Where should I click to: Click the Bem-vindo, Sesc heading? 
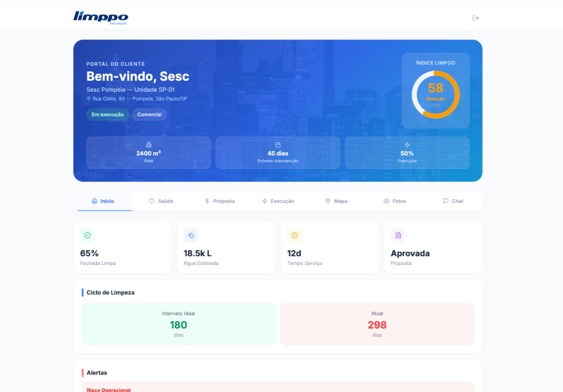[138, 76]
